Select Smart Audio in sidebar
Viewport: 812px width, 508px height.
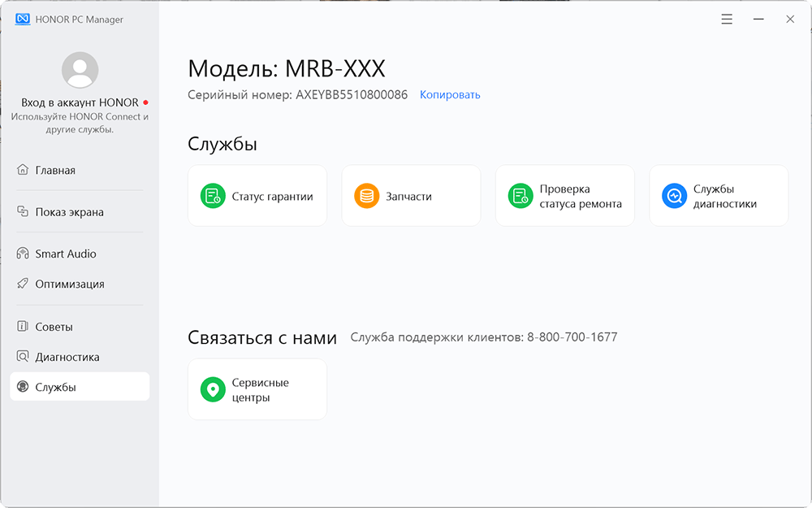(80, 254)
